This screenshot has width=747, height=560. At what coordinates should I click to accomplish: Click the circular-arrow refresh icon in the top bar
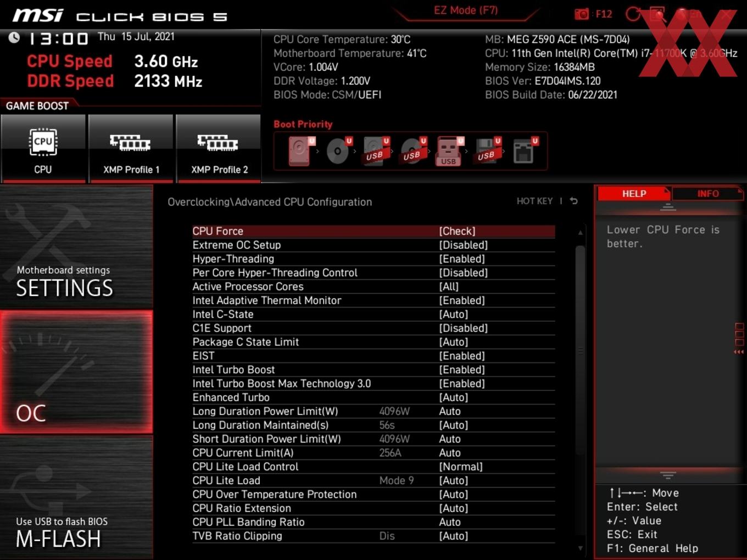[x=633, y=14]
